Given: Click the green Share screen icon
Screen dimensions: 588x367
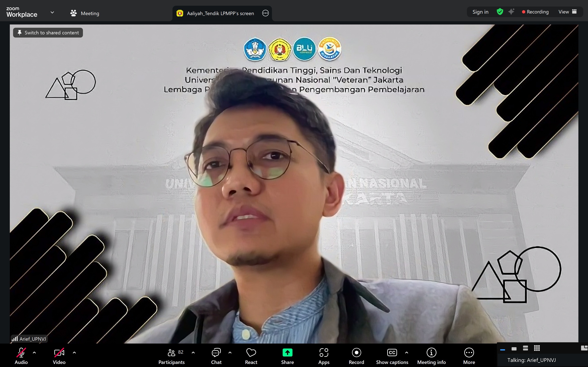Looking at the screenshot, I should (x=287, y=353).
